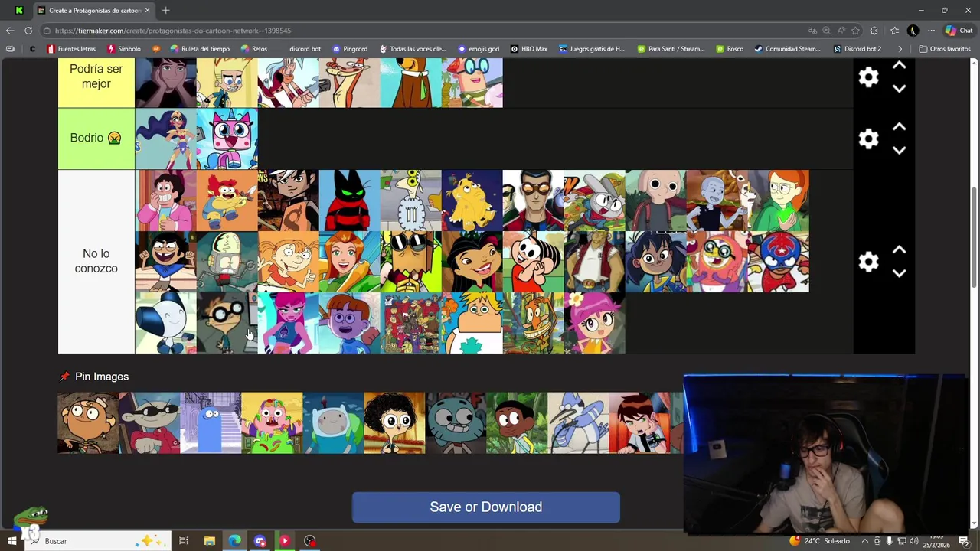Open Otros favoritos bookmarks folder
Screen dimensions: 980x551
945,49
